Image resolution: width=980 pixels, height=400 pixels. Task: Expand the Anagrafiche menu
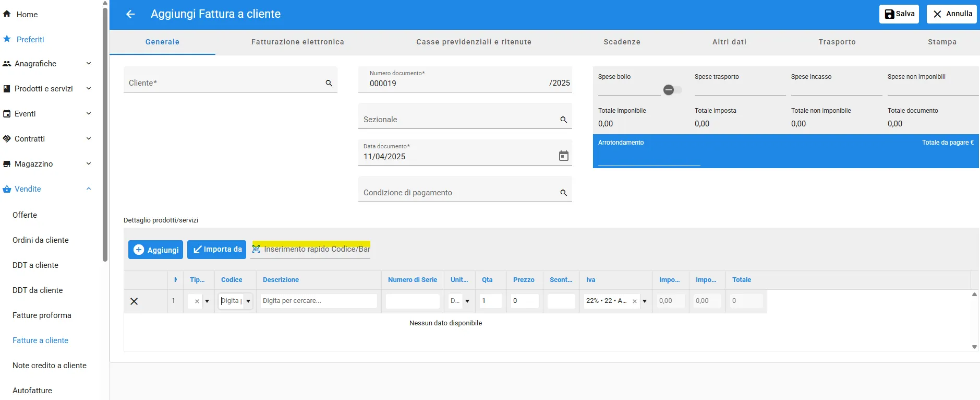click(x=89, y=64)
